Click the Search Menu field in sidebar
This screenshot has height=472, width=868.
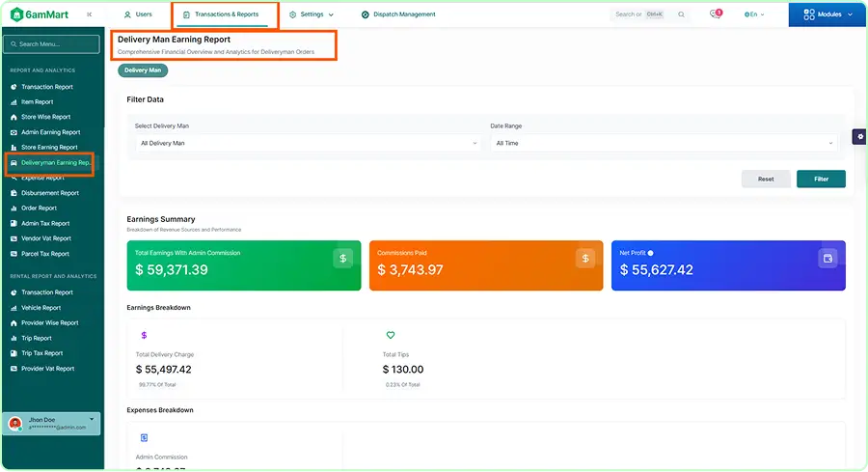pos(51,44)
